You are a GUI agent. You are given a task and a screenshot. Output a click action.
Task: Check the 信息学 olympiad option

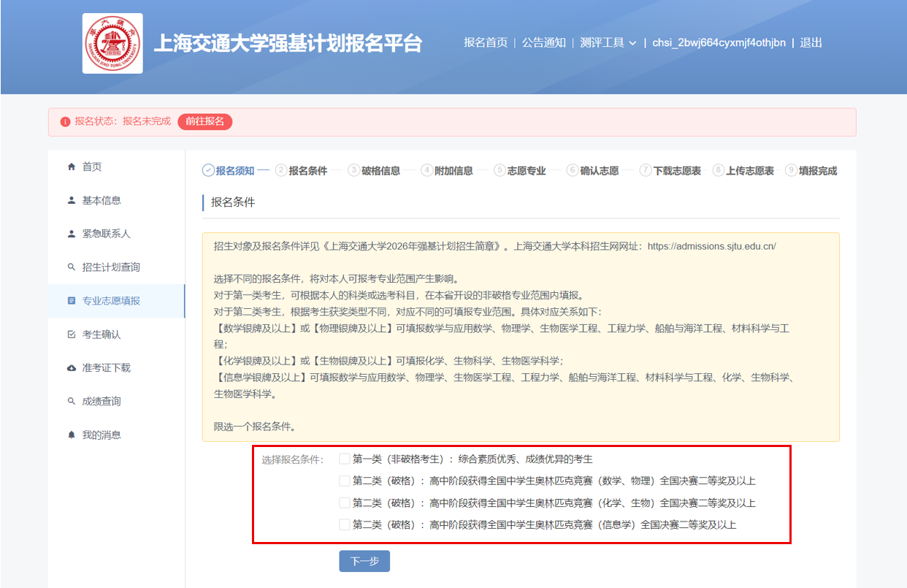point(345,525)
